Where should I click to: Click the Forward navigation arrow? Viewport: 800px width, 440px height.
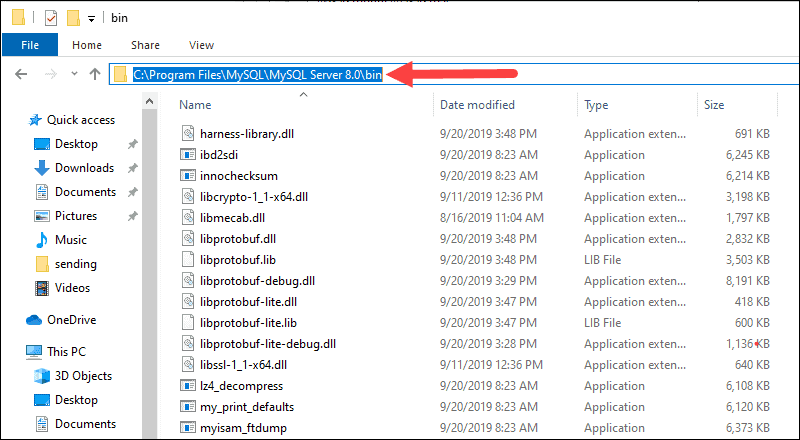tap(51, 75)
